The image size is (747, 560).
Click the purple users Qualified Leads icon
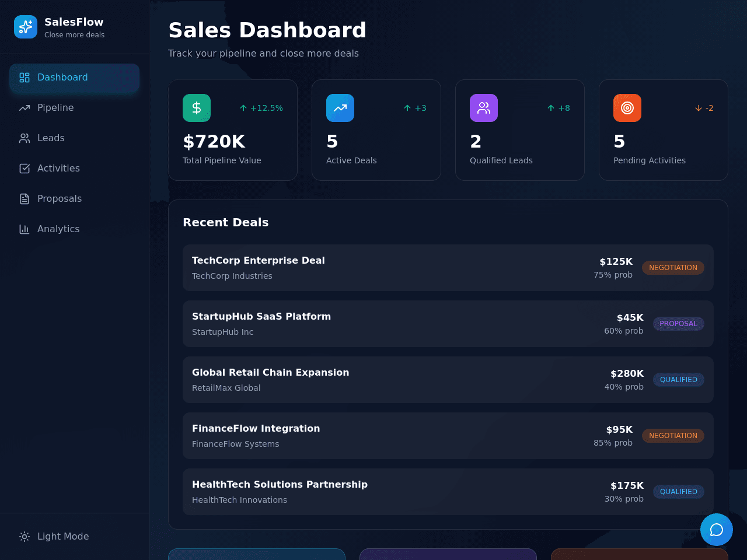(484, 108)
